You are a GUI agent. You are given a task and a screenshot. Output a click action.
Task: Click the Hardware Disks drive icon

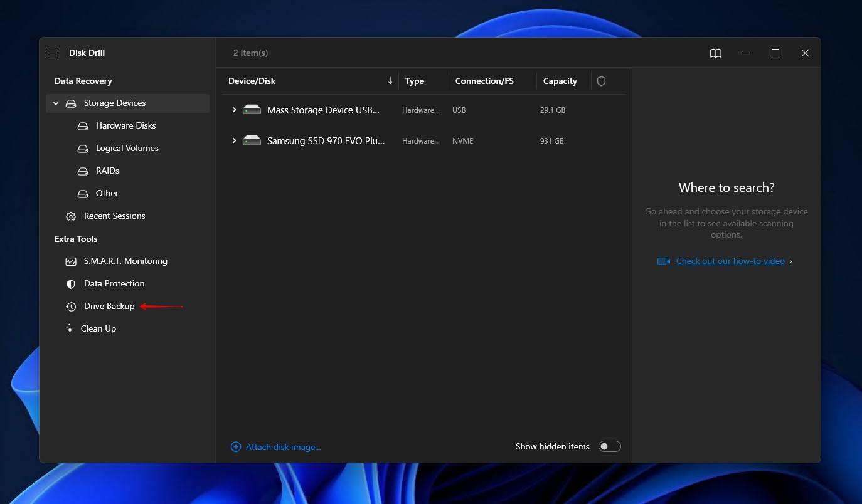coord(83,126)
